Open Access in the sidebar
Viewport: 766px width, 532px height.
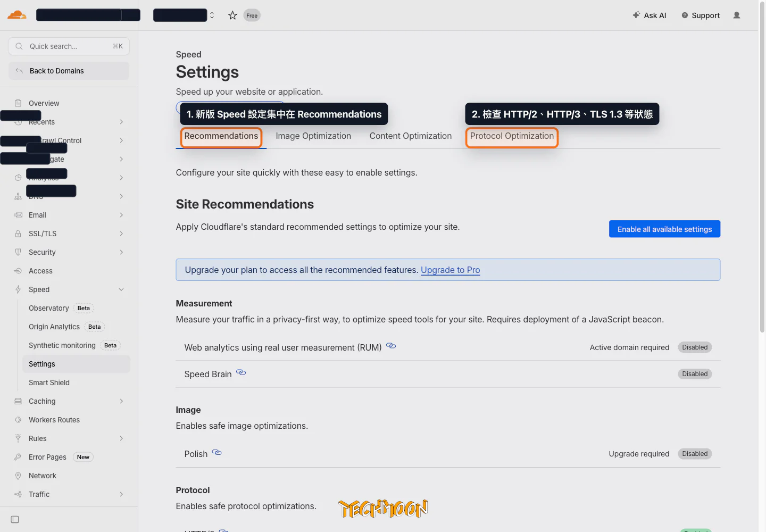40,271
